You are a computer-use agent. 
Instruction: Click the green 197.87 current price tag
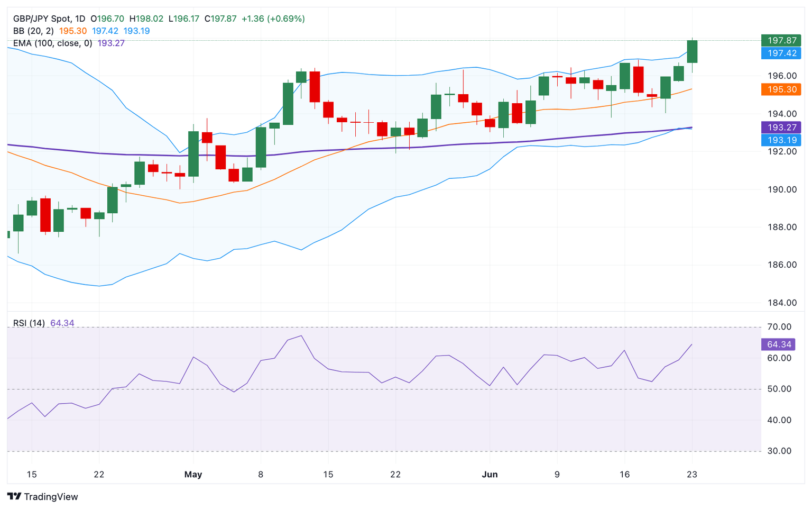pos(781,40)
